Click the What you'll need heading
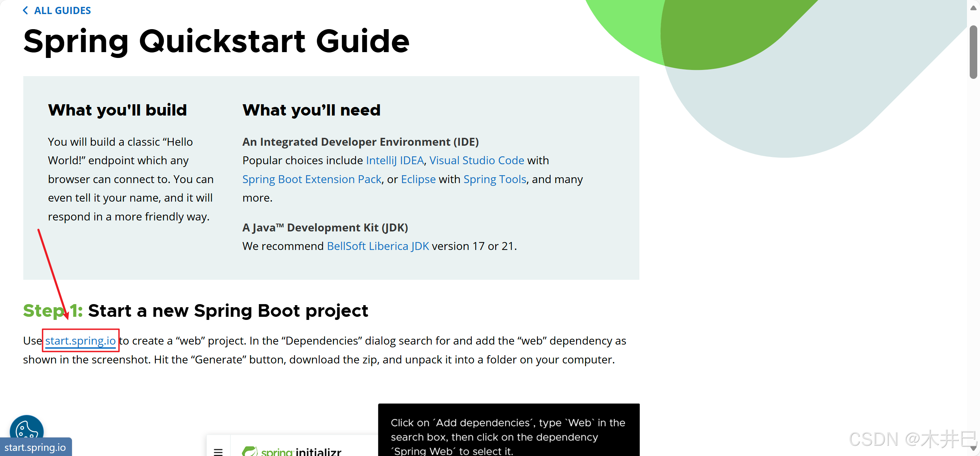The image size is (980, 456). pyautogui.click(x=311, y=110)
